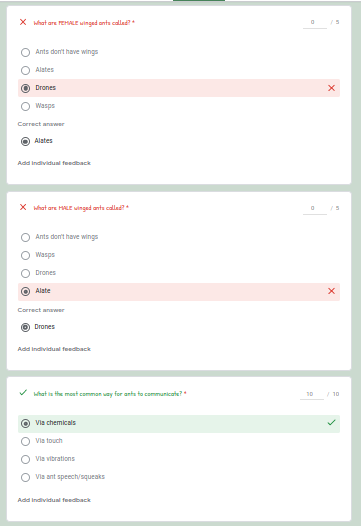Image resolution: width=361 pixels, height=526 pixels.
Task: Edit score field for MALE winged ants question
Action: (x=315, y=208)
